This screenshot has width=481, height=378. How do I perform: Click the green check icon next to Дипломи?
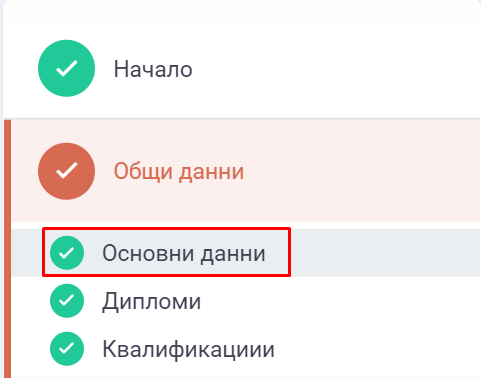pyautogui.click(x=67, y=301)
